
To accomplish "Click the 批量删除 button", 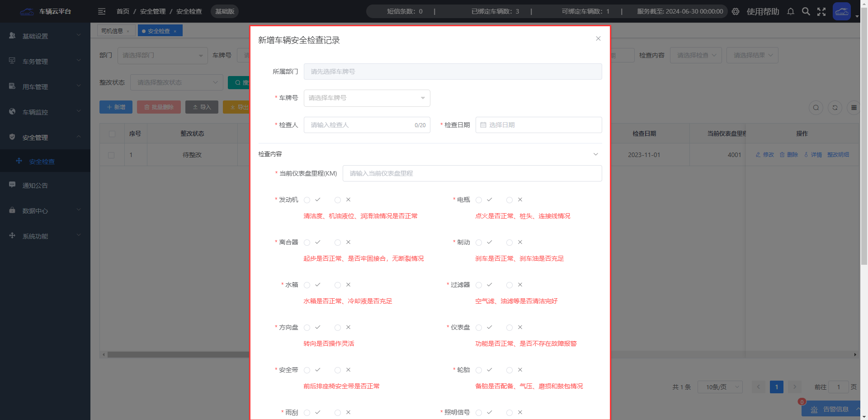I will pos(159,107).
